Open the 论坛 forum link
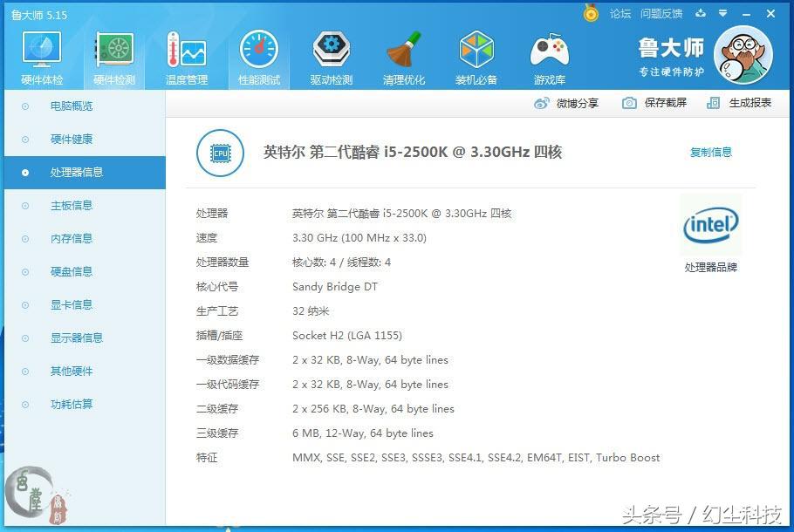Viewport: 794px width, 532px height. pyautogui.click(x=622, y=14)
